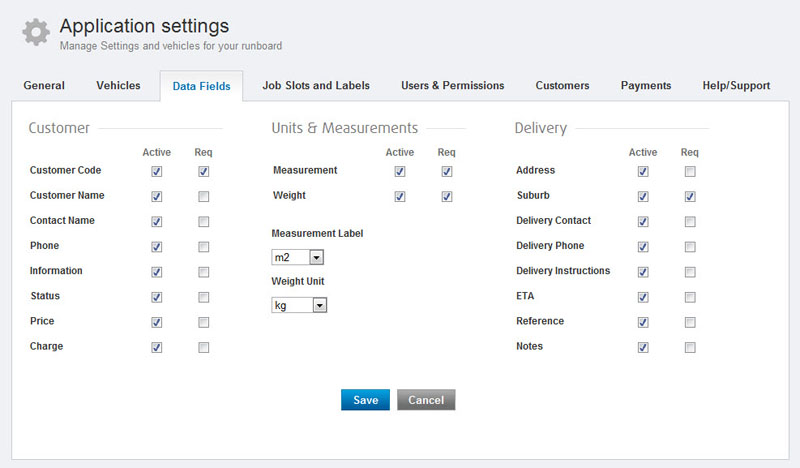Enable the Notes Req checkbox
This screenshot has width=800, height=468.
tap(690, 348)
